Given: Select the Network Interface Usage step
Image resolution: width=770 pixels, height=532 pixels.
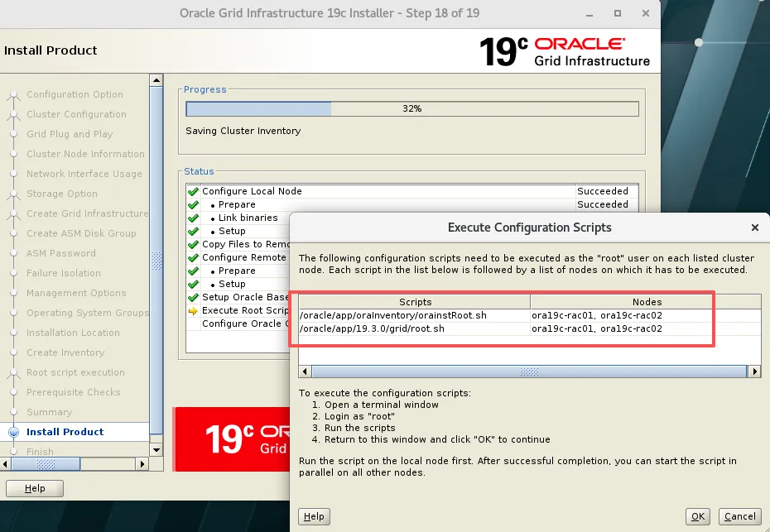Looking at the screenshot, I should (x=84, y=174).
